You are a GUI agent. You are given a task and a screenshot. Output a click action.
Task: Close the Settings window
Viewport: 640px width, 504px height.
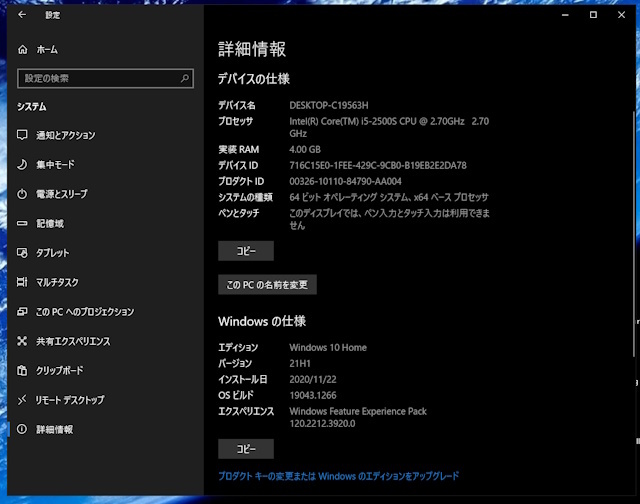[621, 15]
